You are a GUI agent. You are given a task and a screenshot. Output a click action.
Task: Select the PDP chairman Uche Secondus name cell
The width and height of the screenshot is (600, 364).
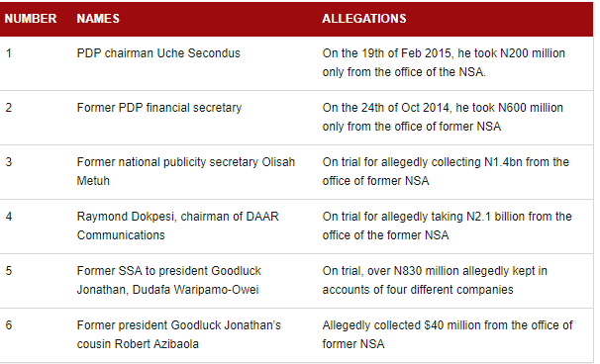[158, 53]
